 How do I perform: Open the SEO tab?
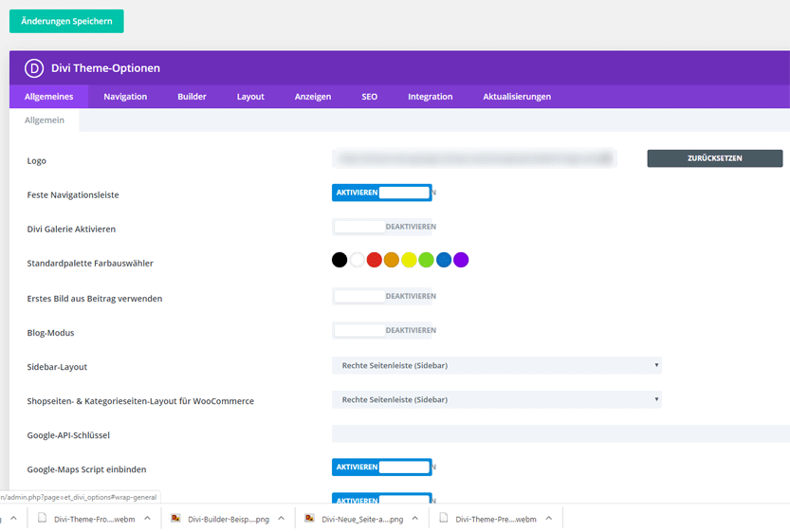[x=369, y=96]
